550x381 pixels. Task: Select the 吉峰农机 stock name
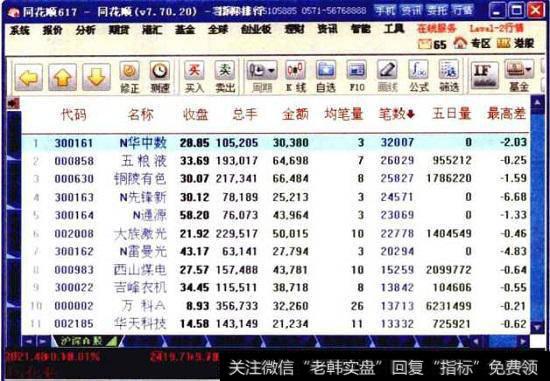pos(140,288)
